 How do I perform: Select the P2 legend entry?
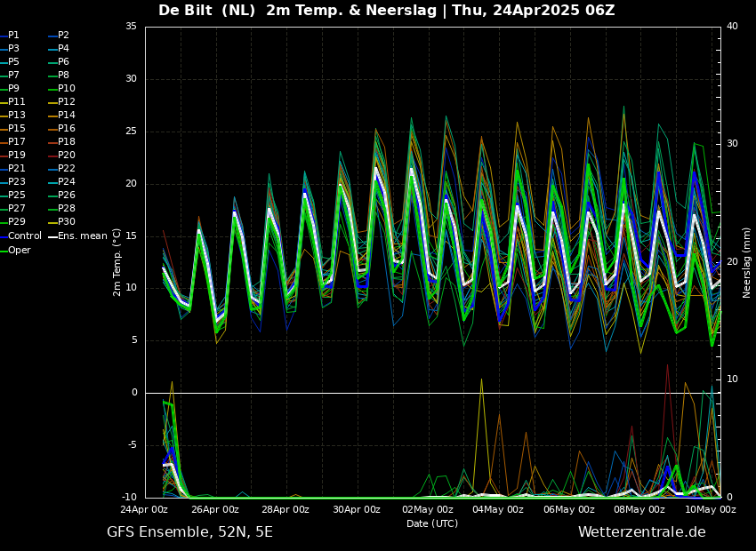pos(63,36)
